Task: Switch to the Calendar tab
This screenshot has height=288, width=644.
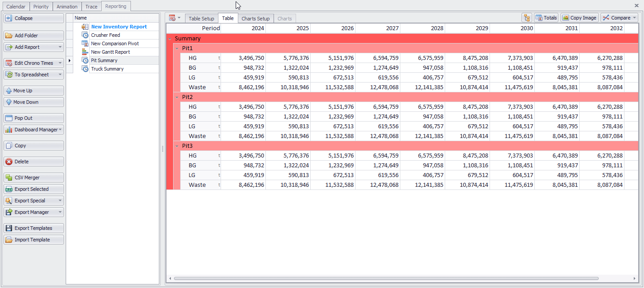Action: 16,7
